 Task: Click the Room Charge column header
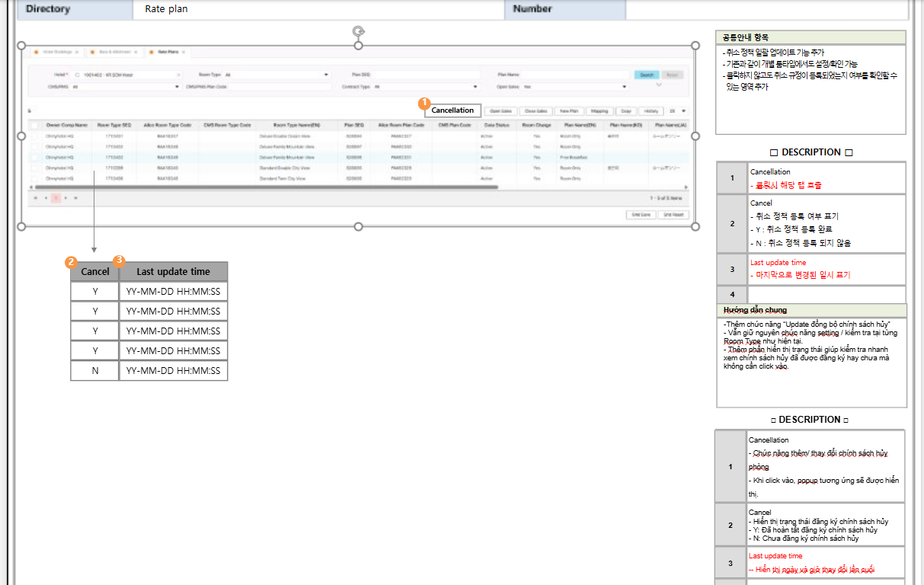(x=536, y=124)
